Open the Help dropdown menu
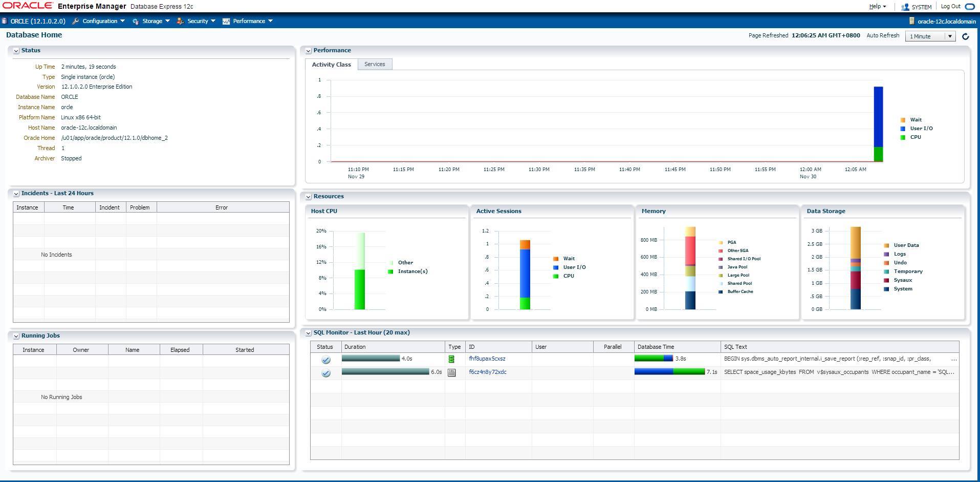The image size is (980, 482). pos(878,7)
